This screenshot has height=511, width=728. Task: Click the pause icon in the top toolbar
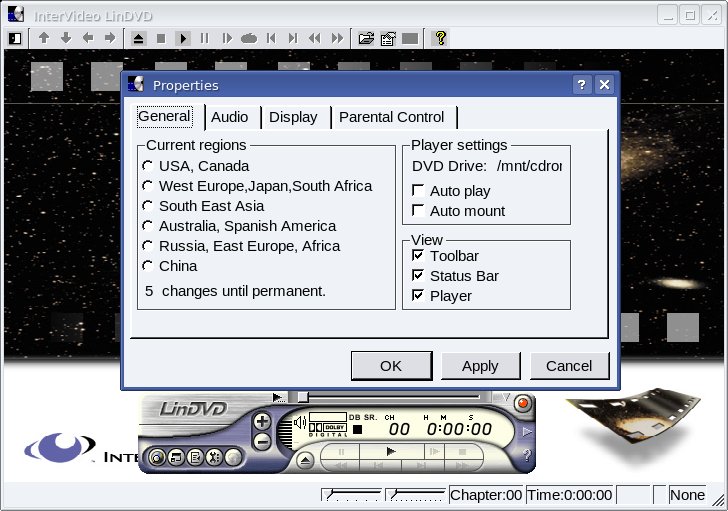[204, 39]
